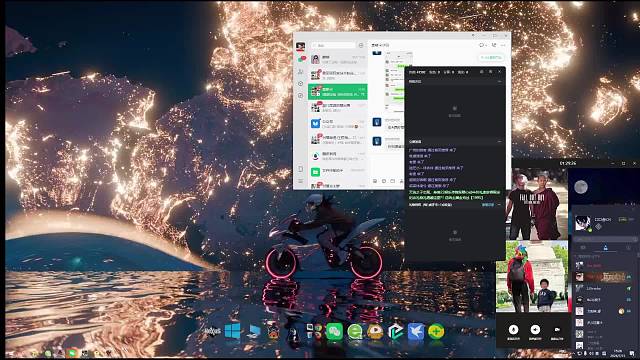
Task: Click the green outlined button in WeChat chat
Action: click(491, 58)
